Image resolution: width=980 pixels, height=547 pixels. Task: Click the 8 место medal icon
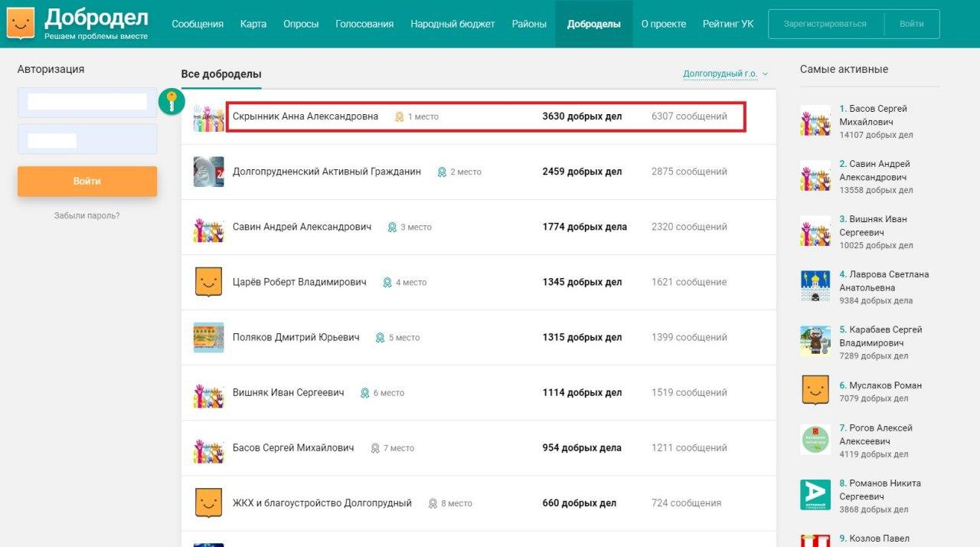[433, 503]
